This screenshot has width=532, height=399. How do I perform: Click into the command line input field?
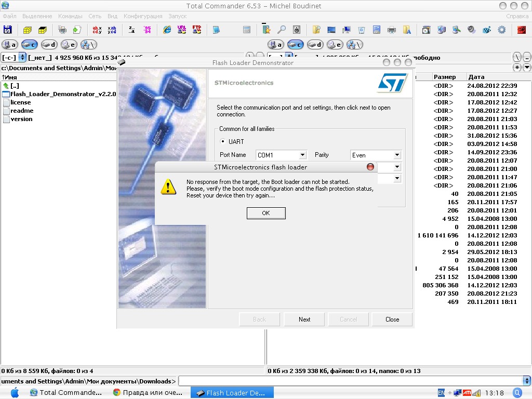(351, 381)
